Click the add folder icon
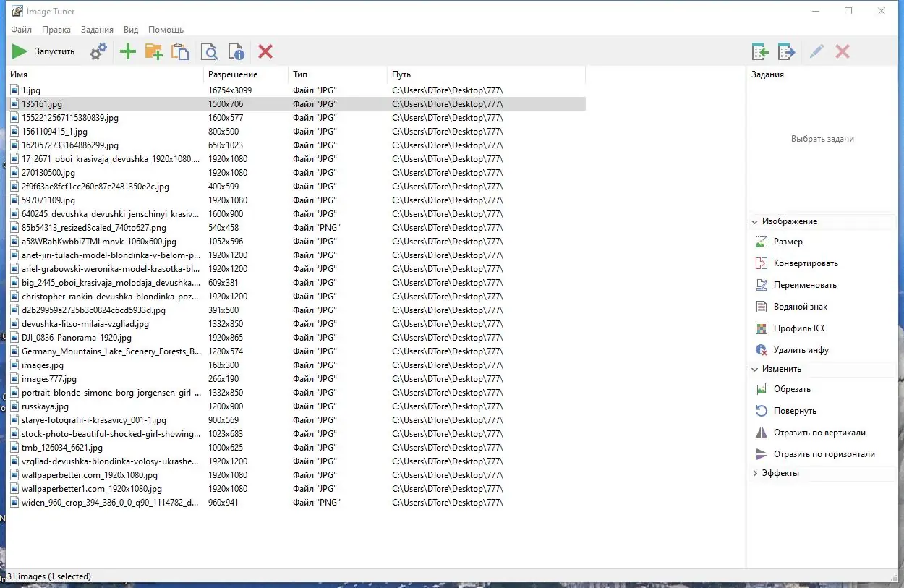The image size is (904, 588). coord(153,51)
